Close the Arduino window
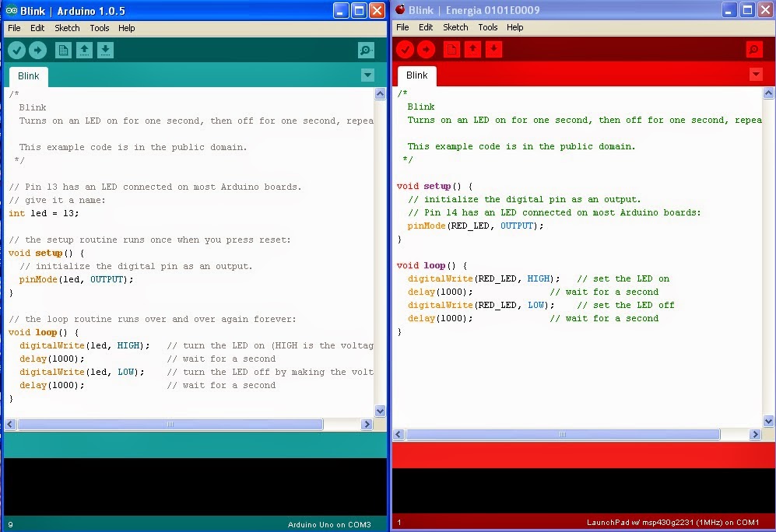 [377, 10]
